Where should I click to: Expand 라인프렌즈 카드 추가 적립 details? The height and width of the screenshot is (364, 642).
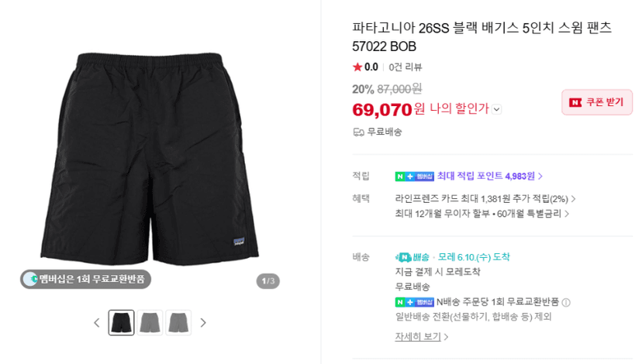coord(485,199)
